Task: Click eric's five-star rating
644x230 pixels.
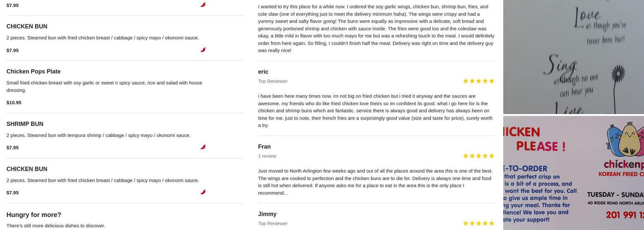Action: click(x=478, y=81)
